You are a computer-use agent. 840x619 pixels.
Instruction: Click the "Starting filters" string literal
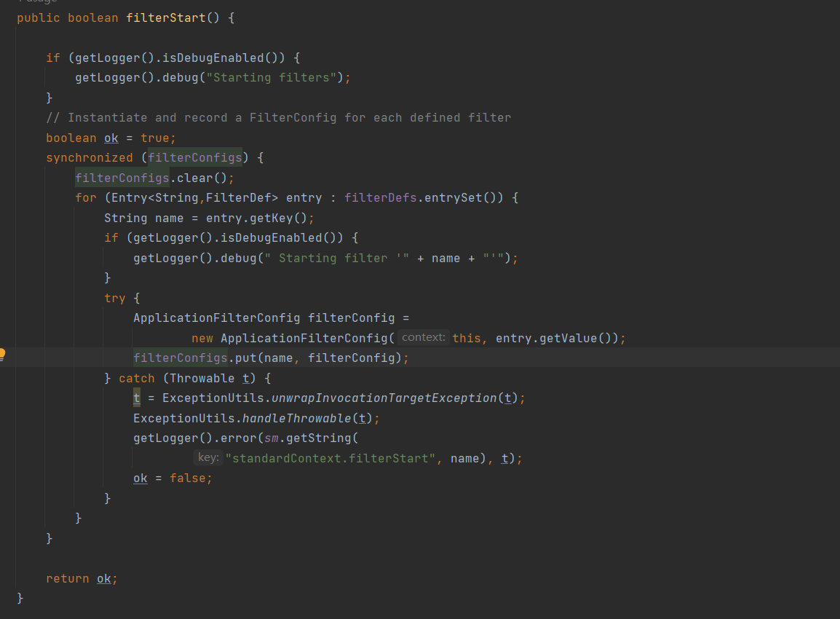(271, 78)
